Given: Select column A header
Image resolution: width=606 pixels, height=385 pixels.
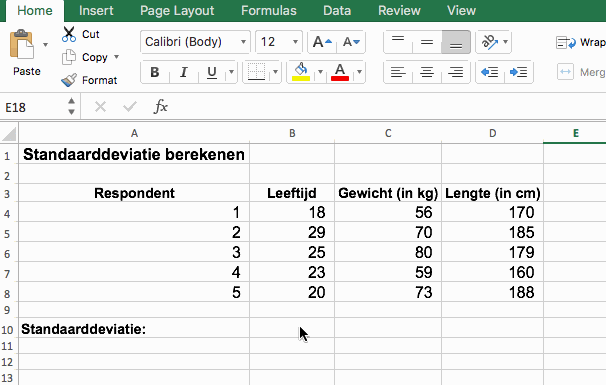Looking at the screenshot, I should click(134, 133).
